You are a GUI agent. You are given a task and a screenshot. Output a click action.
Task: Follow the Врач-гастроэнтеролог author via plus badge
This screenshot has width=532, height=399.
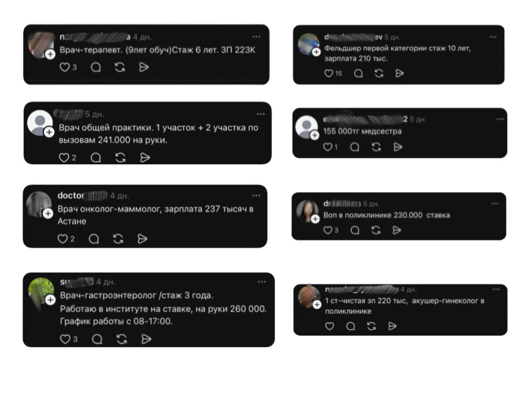[50, 300]
